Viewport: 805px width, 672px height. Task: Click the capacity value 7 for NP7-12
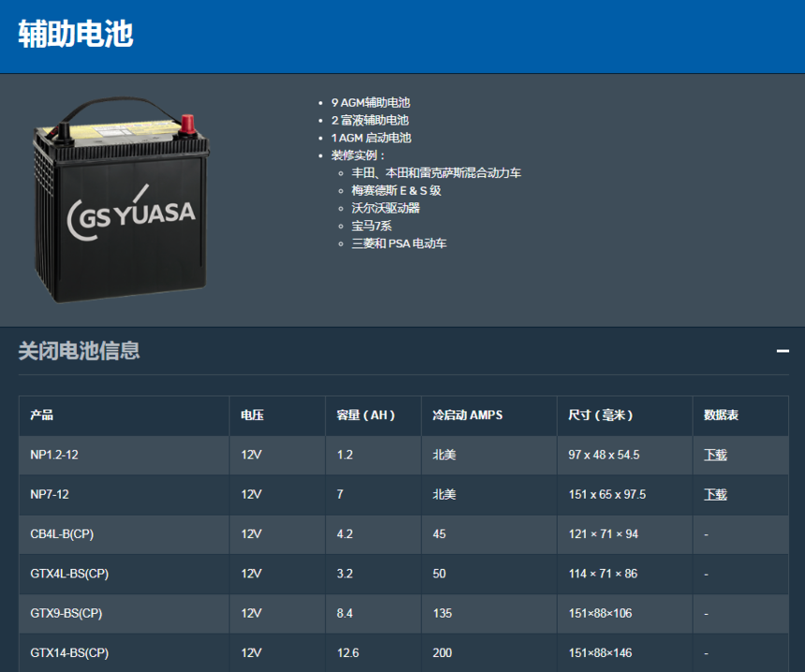340,494
